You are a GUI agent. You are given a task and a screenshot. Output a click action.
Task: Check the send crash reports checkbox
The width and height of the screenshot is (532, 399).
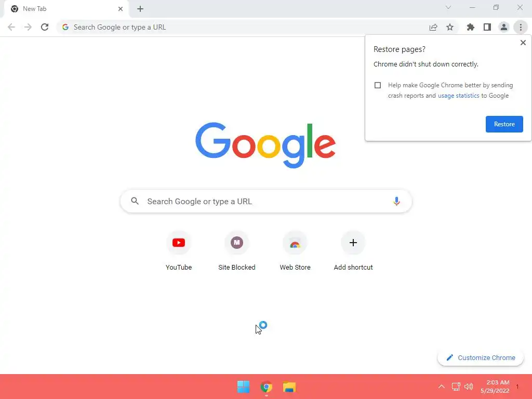pos(378,85)
